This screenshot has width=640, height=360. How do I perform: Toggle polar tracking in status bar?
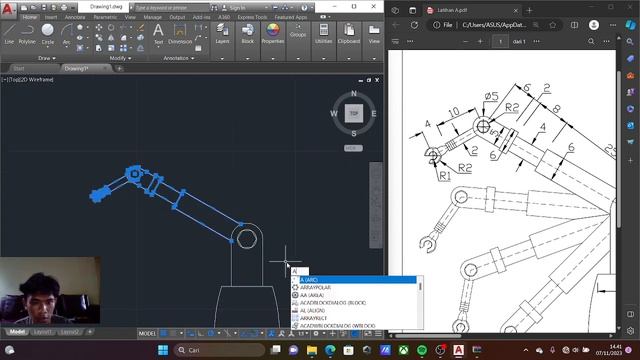[x=211, y=333]
